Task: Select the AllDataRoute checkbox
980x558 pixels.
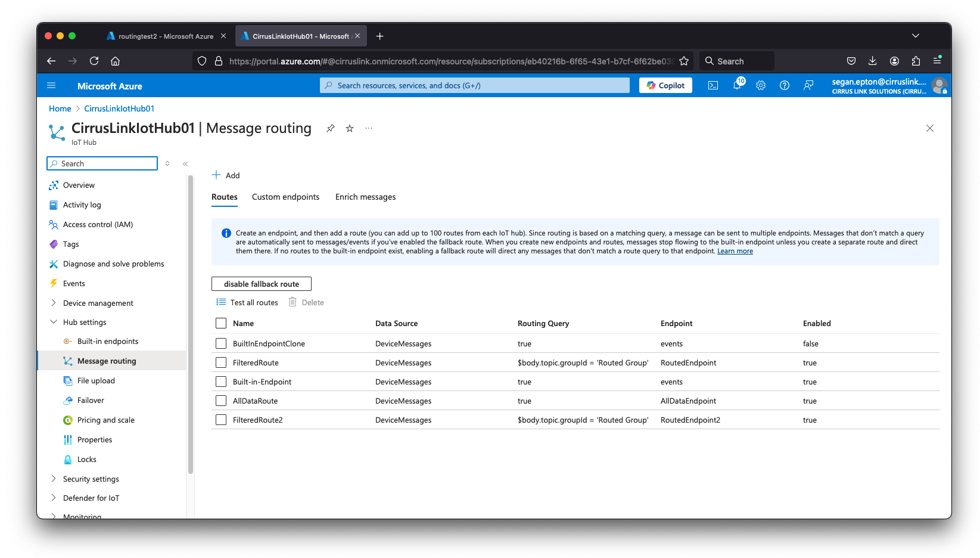Action: 221,401
